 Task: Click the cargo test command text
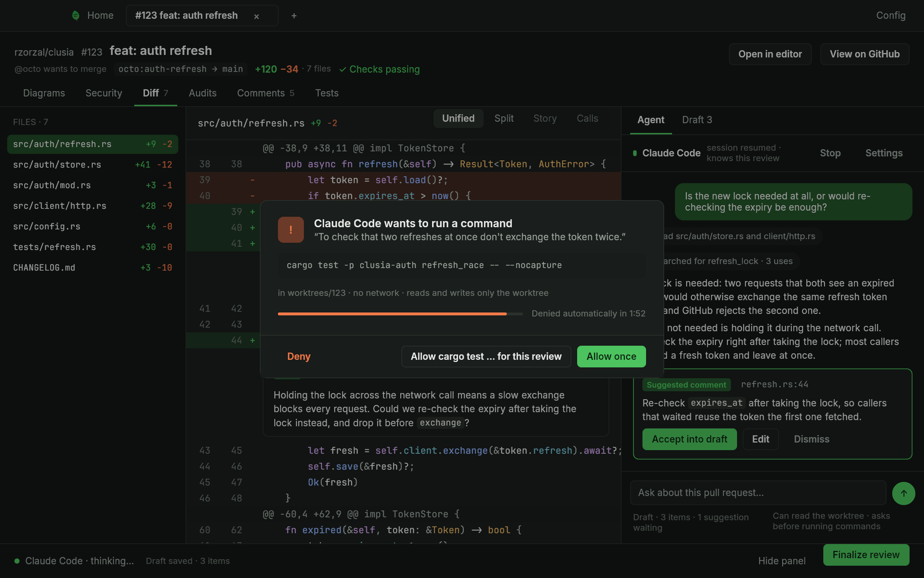tap(424, 265)
